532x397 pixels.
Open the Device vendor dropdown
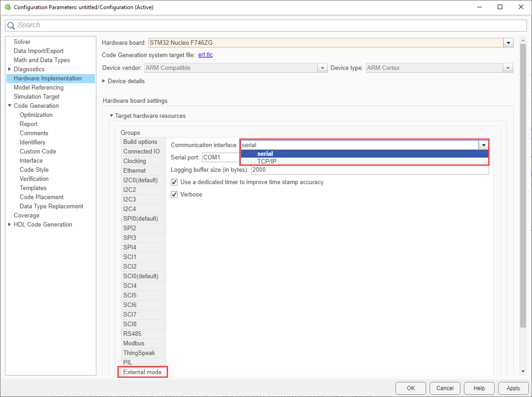(322, 68)
